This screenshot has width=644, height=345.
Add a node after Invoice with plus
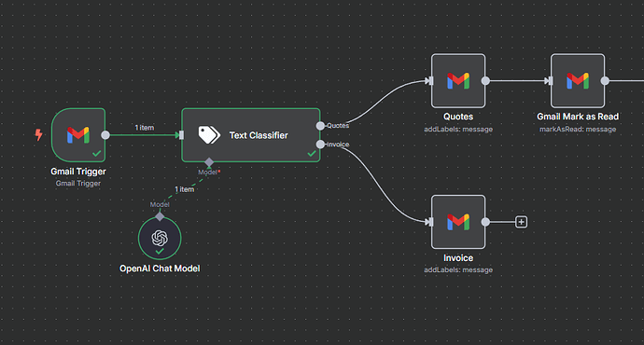pyautogui.click(x=521, y=222)
